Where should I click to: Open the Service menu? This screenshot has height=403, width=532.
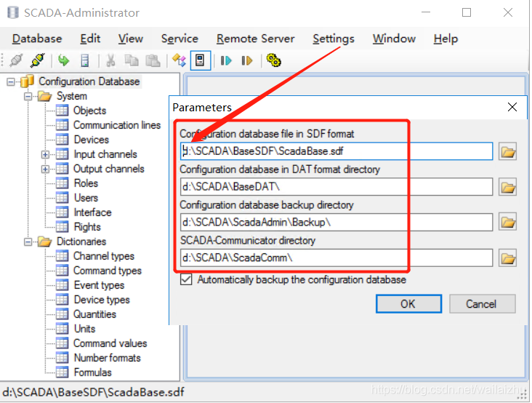tap(180, 39)
